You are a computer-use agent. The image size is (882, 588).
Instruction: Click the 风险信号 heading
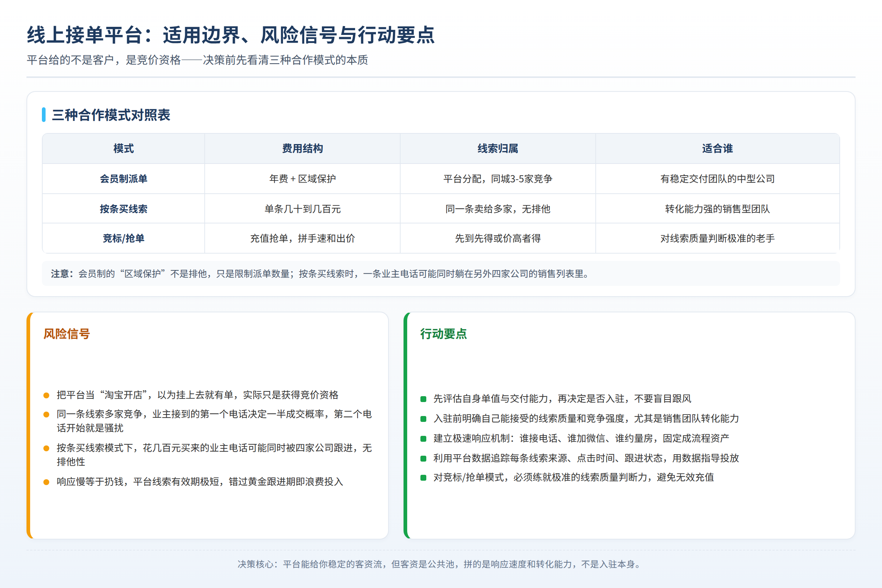click(67, 334)
